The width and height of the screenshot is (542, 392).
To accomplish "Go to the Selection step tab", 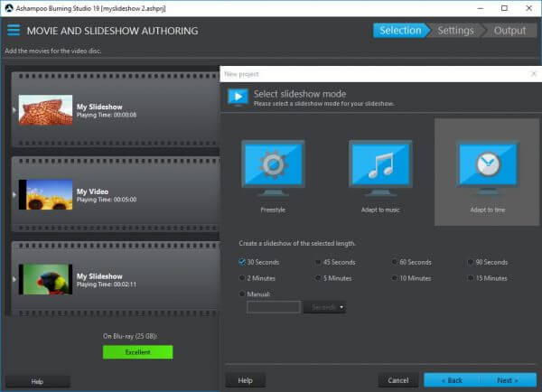I will [401, 31].
